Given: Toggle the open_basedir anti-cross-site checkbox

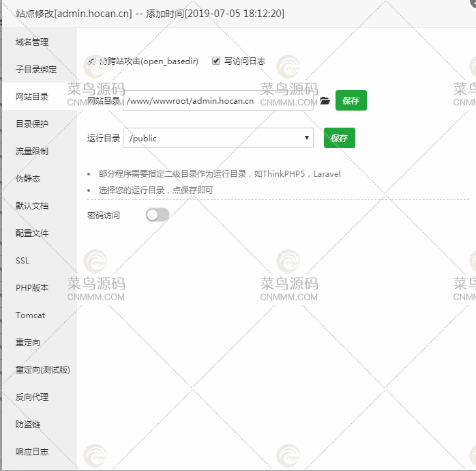Looking at the screenshot, I should pos(91,61).
